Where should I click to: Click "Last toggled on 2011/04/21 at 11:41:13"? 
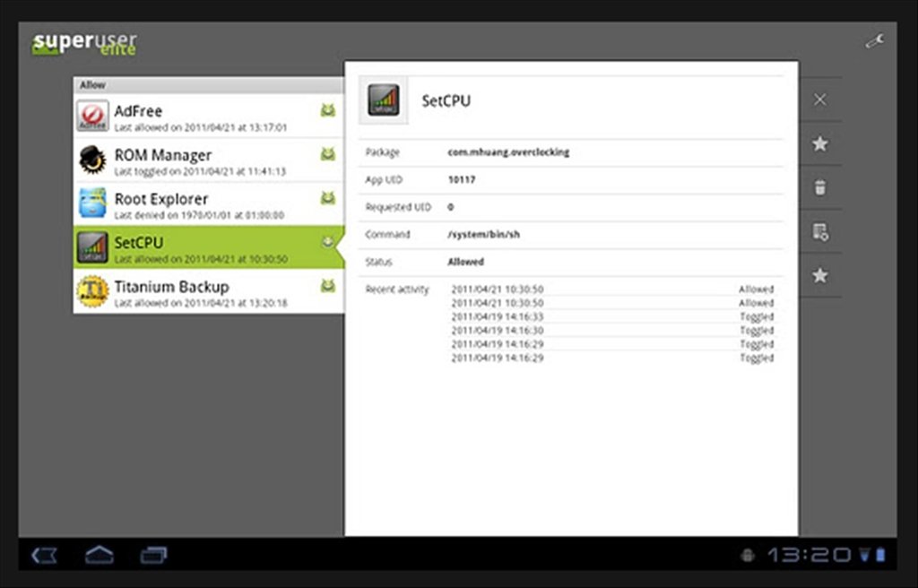(200, 171)
